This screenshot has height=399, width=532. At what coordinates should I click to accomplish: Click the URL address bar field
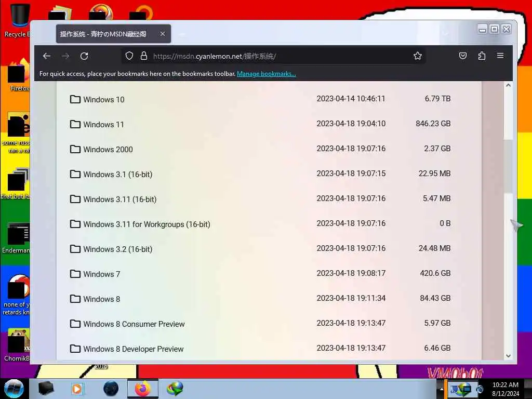pos(273,56)
